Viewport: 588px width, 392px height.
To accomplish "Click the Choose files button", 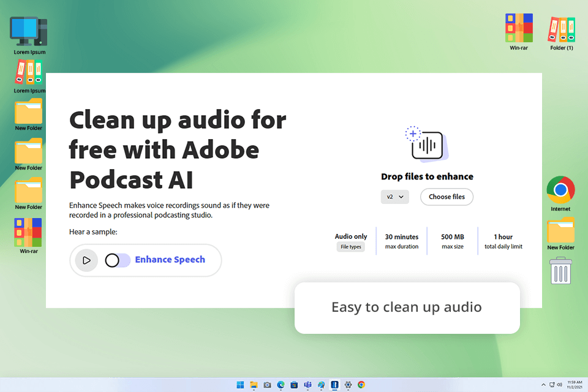I will click(x=447, y=197).
